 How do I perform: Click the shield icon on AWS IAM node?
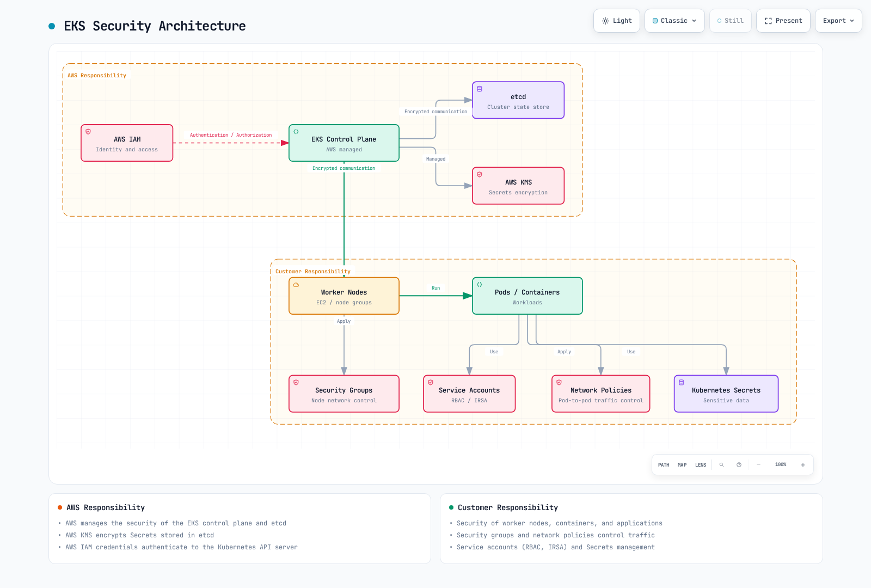pyautogui.click(x=88, y=132)
